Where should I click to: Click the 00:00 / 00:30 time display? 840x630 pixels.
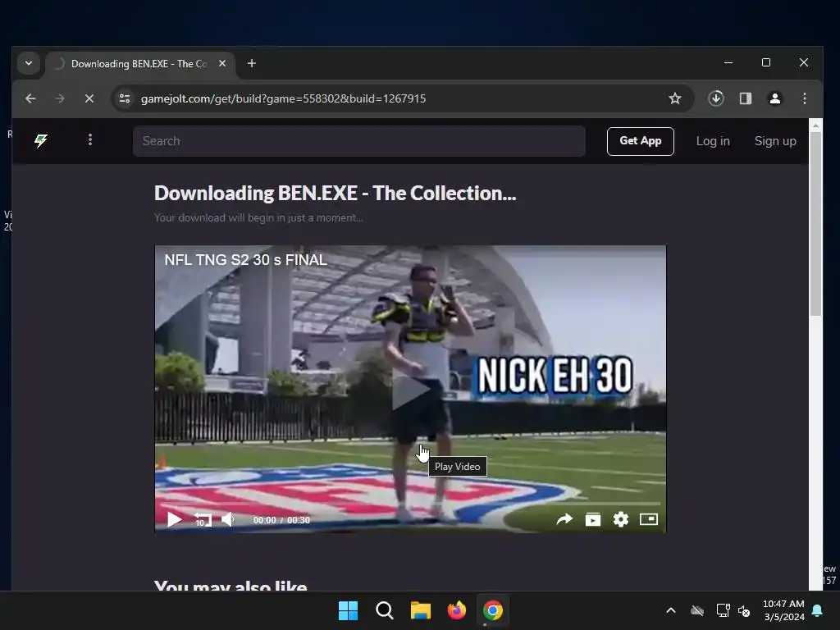pyautogui.click(x=281, y=520)
